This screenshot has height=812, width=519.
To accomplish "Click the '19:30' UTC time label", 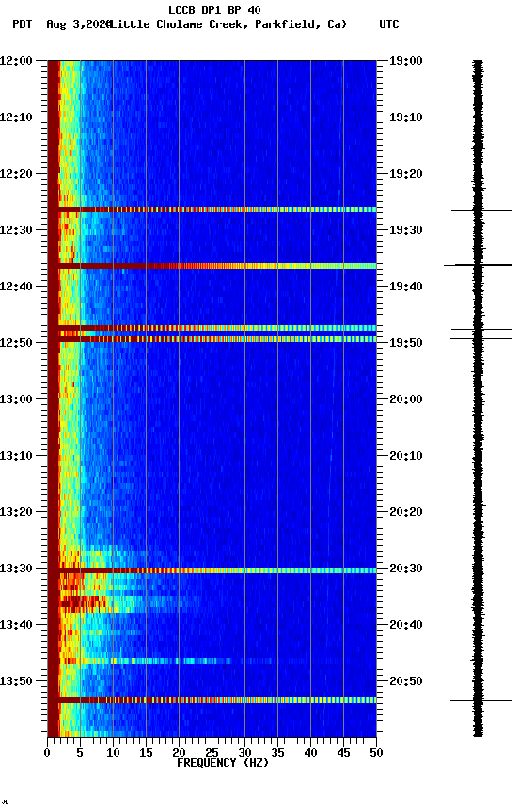I will 406,230.
